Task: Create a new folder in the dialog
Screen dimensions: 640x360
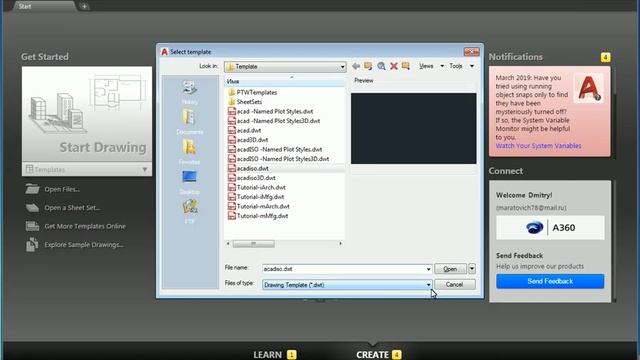Action: tap(405, 66)
